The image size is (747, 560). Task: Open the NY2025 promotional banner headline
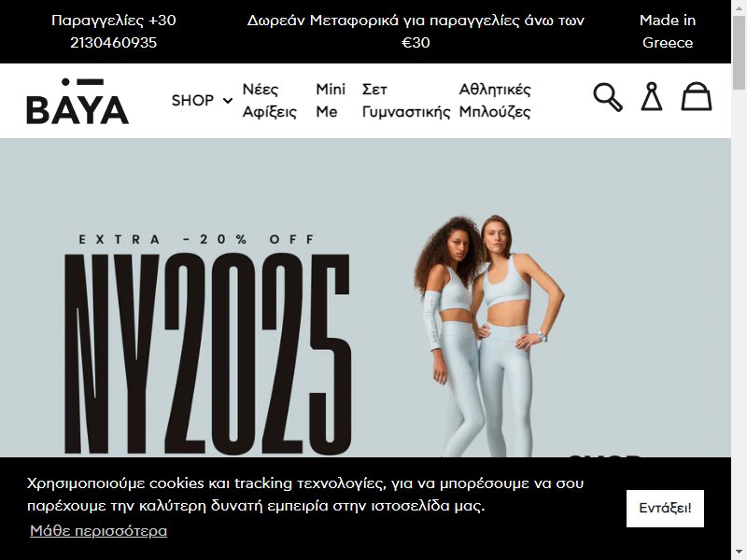click(x=207, y=354)
